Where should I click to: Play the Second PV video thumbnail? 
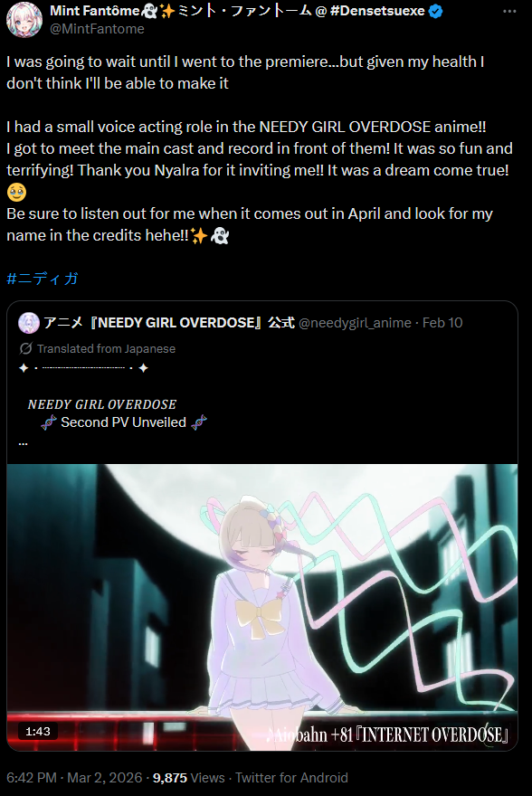[x=262, y=607]
